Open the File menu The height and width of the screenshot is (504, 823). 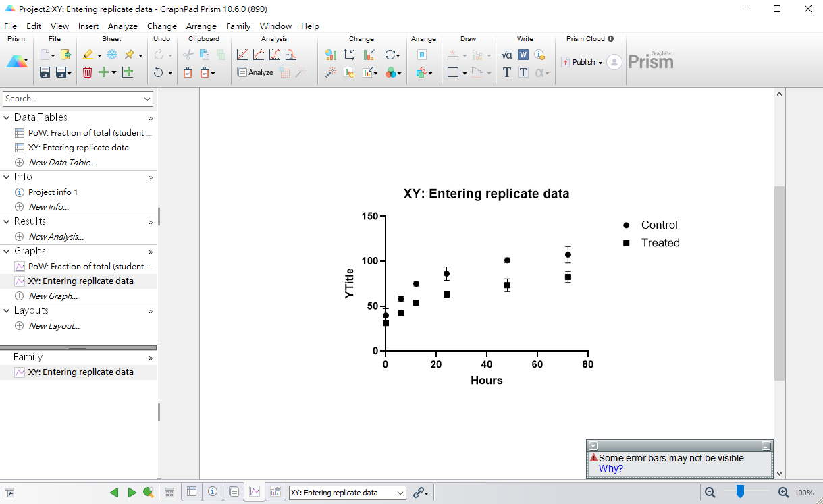10,26
